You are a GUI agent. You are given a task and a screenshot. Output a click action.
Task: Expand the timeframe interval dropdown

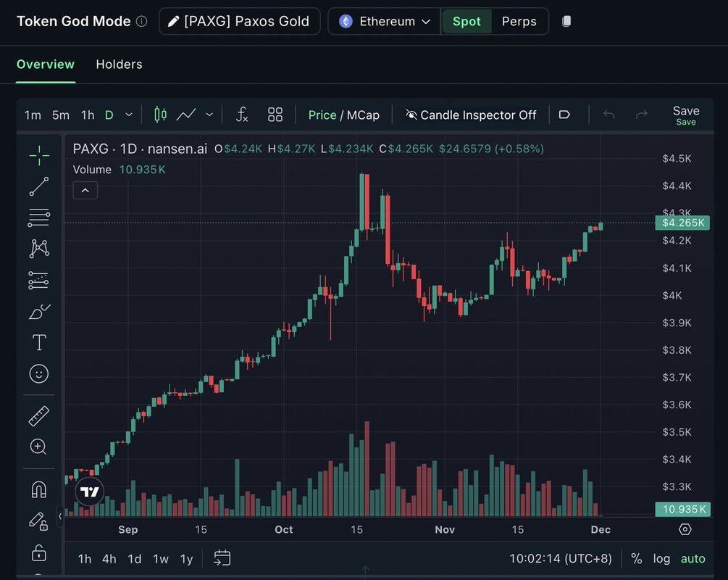129,115
